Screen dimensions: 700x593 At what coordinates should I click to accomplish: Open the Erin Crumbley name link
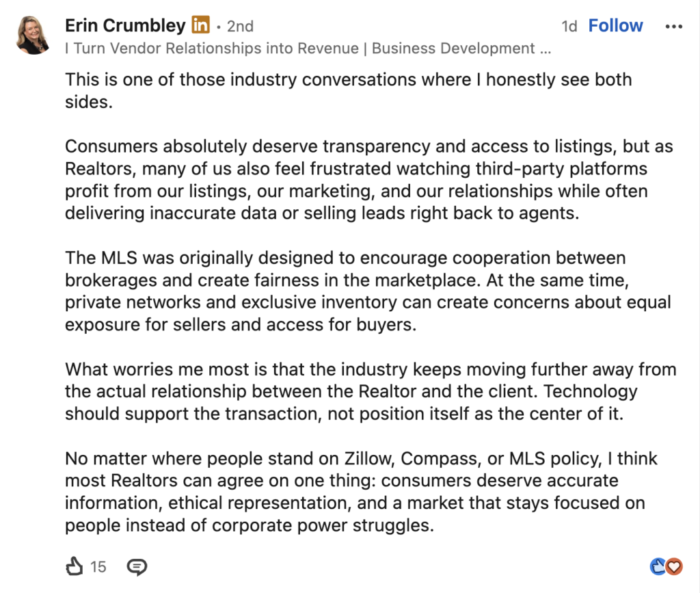(x=125, y=25)
